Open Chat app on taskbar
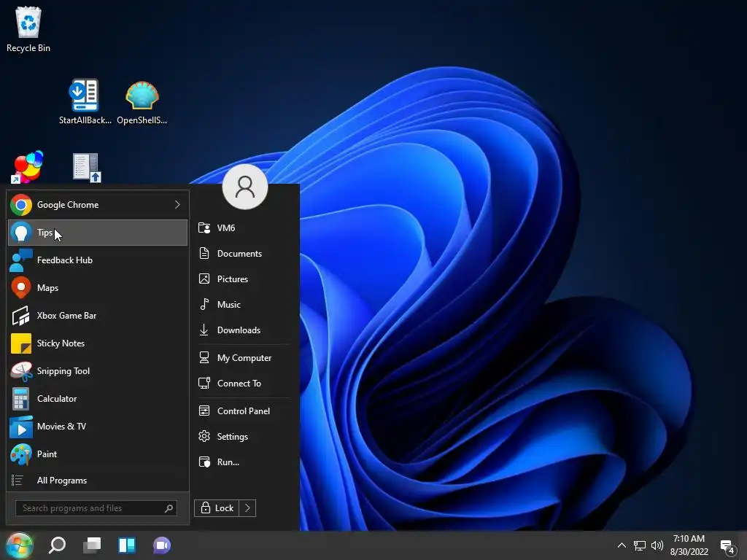This screenshot has width=747, height=560. click(162, 545)
